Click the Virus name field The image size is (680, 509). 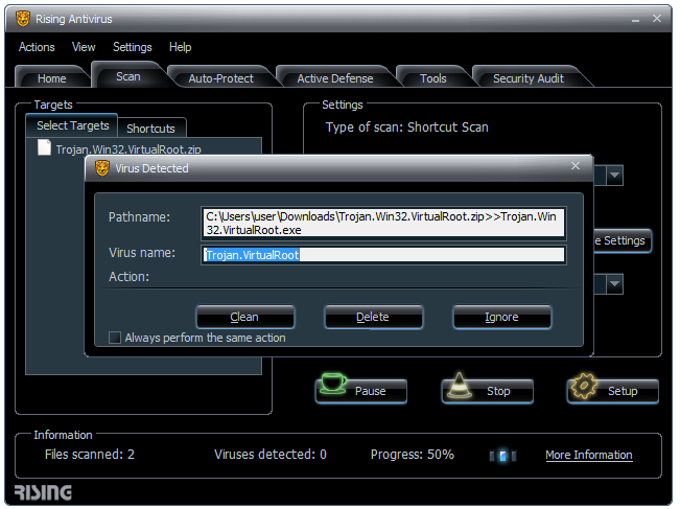click(x=383, y=255)
